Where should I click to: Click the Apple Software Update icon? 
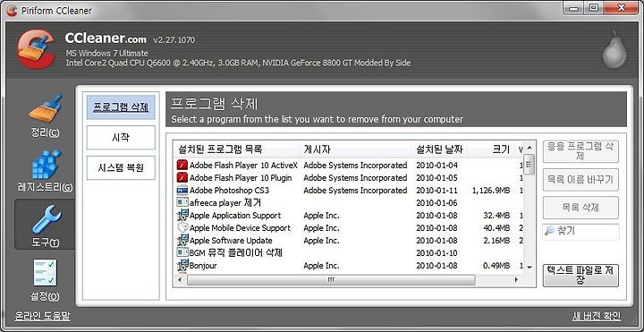[182, 241]
